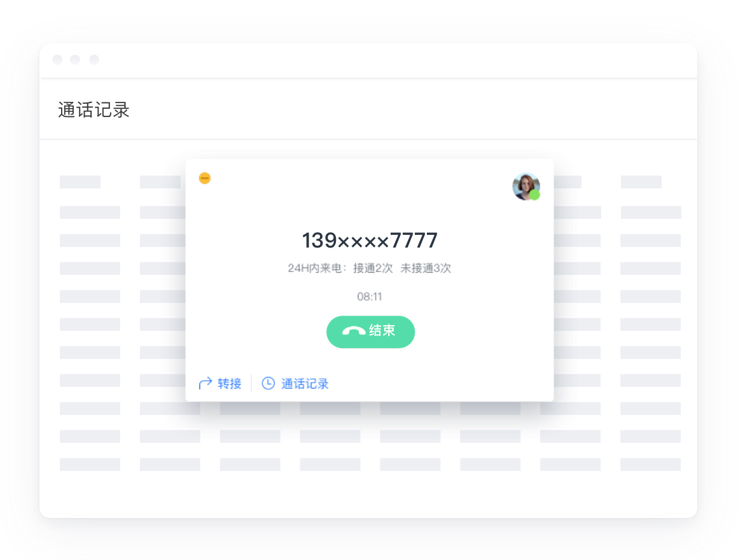Click the call timer showing 08:11

coord(370,297)
